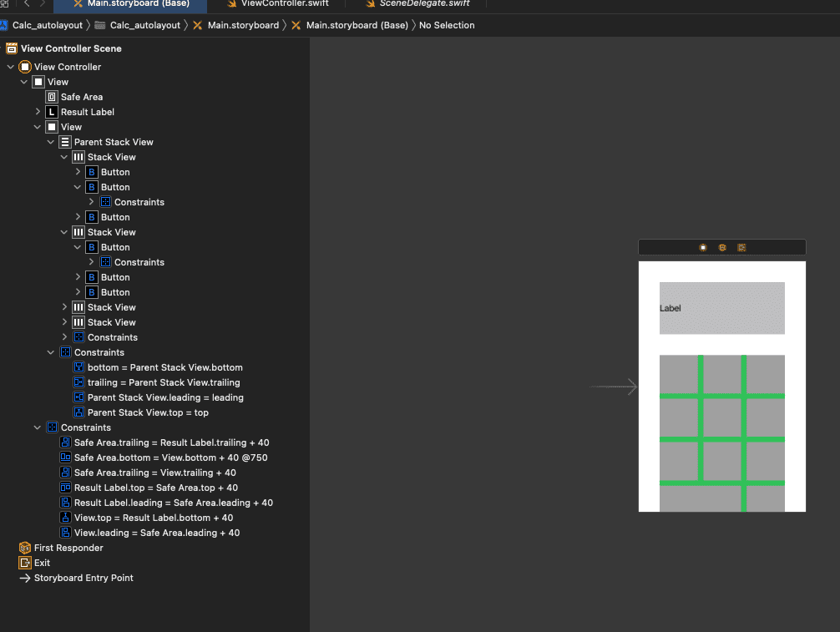Select the Exit icon in document outline
The height and width of the screenshot is (632, 840).
tap(25, 563)
